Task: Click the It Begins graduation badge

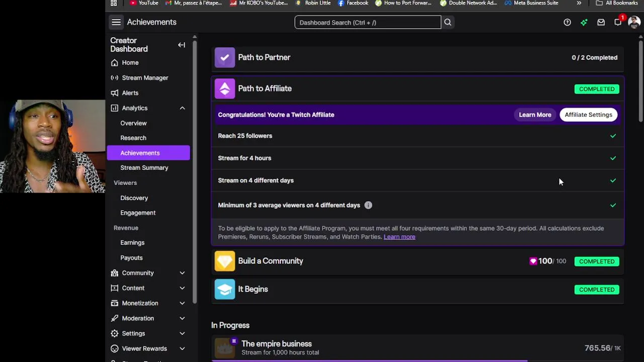Action: pos(225,289)
